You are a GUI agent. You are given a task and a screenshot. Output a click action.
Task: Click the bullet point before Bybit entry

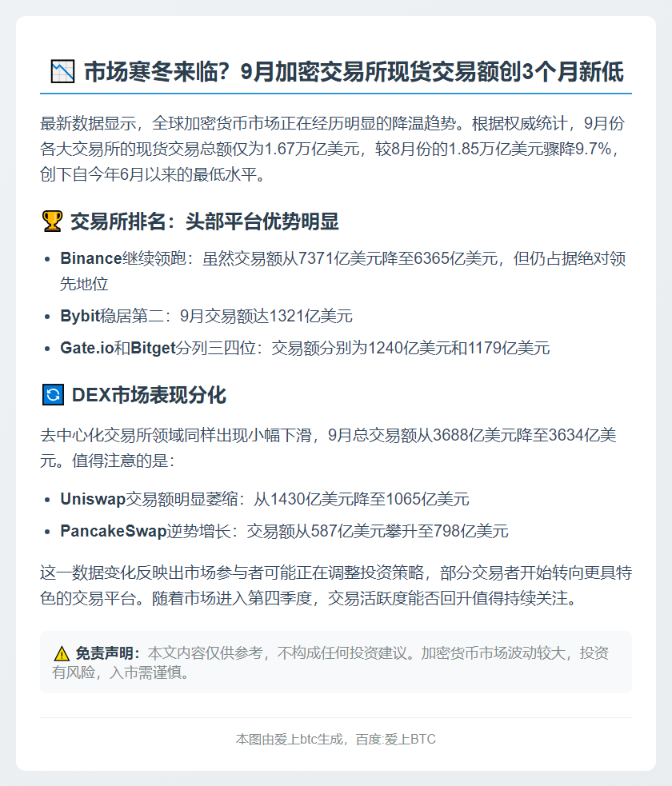click(47, 317)
